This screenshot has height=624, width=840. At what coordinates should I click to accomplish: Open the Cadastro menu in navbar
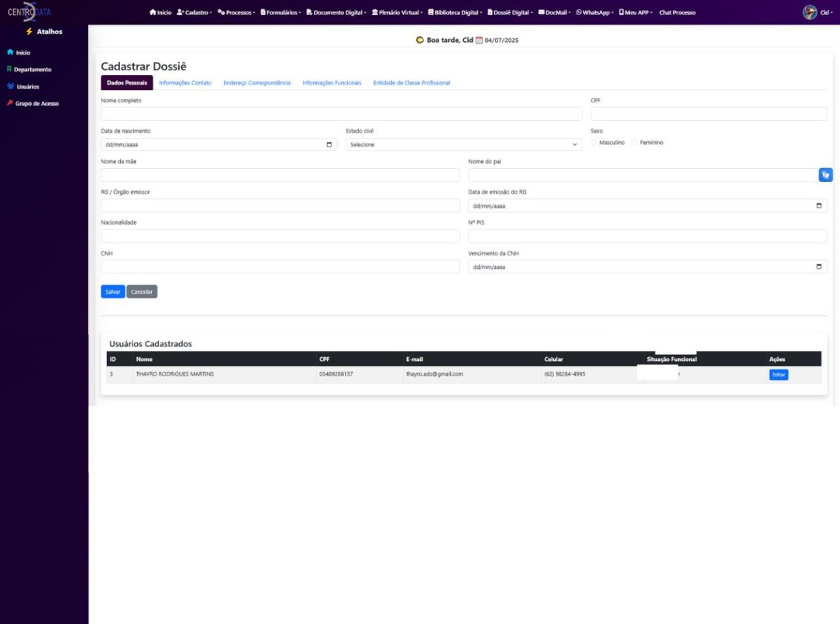tap(193, 12)
